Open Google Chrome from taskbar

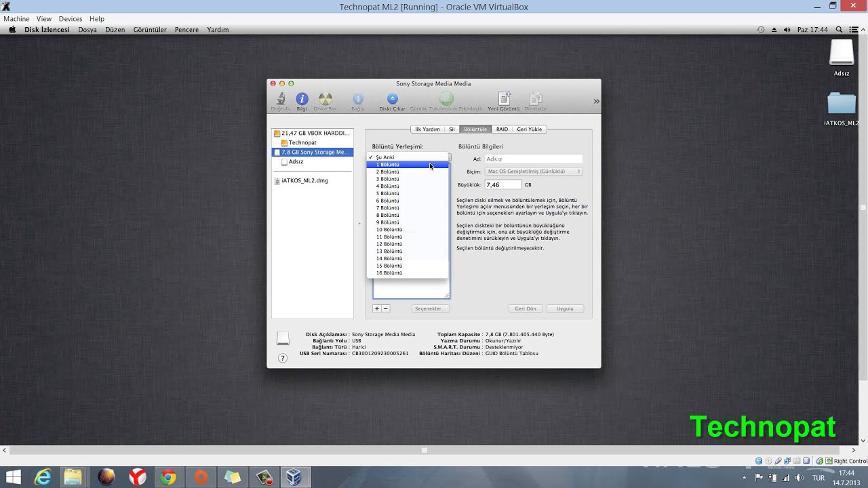click(x=167, y=477)
